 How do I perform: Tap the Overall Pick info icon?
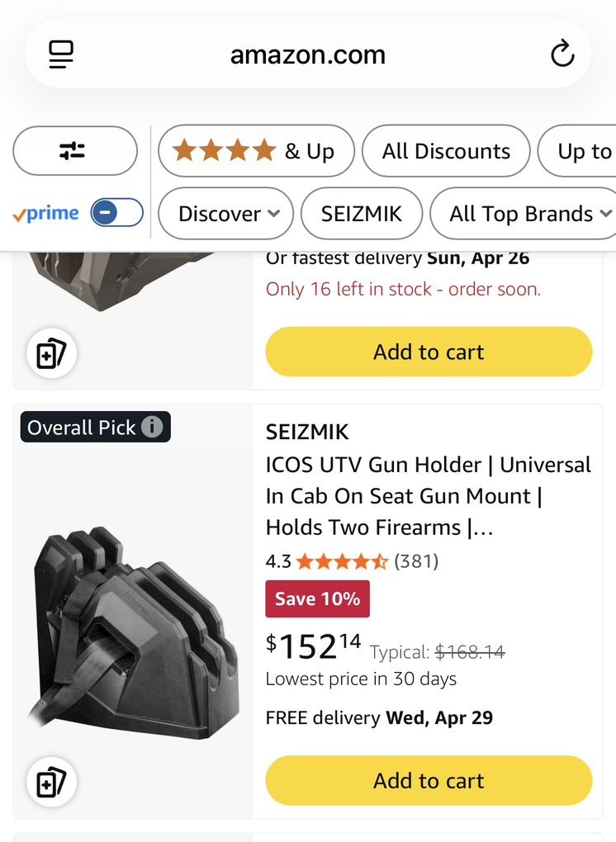click(152, 427)
